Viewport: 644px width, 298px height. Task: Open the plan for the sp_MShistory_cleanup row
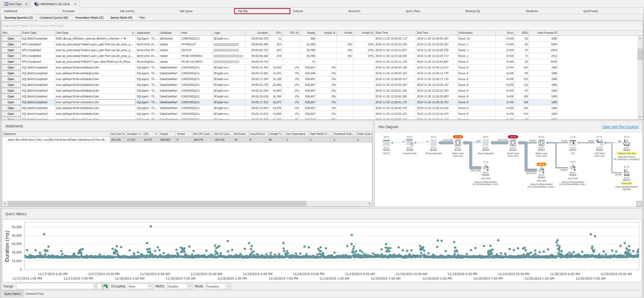pos(11,38)
